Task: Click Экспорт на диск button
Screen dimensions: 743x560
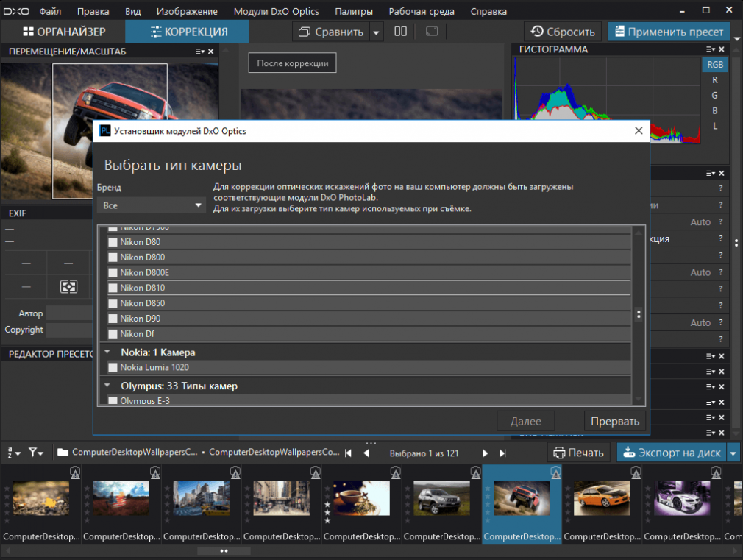Action: click(672, 453)
